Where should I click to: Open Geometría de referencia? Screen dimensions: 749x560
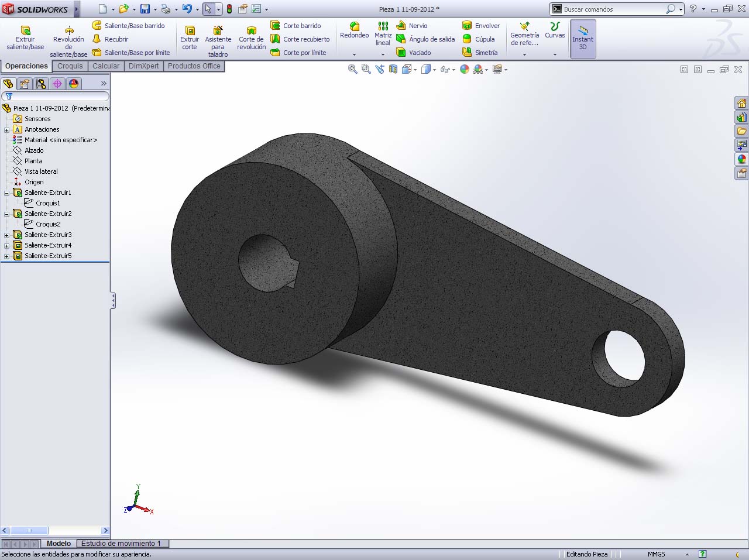(x=524, y=34)
